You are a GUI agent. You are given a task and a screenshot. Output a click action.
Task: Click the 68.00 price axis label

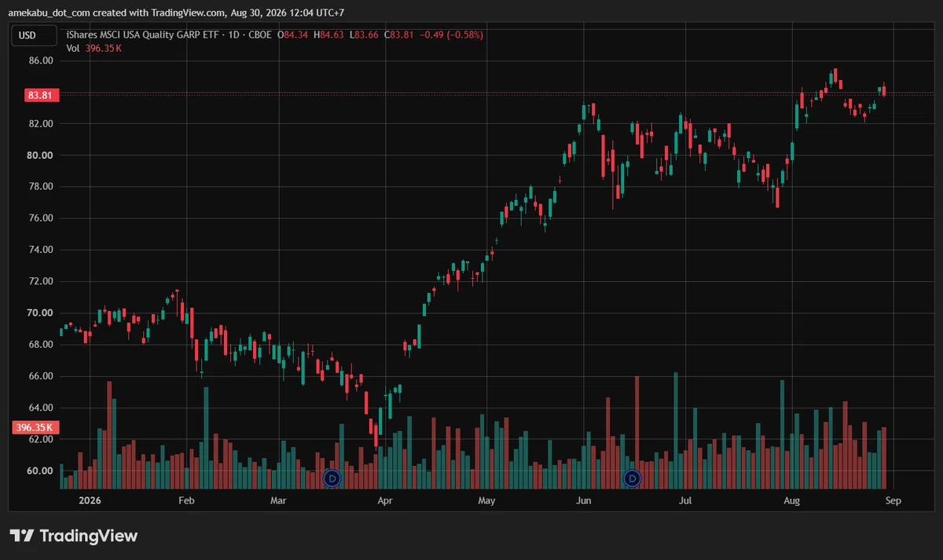click(x=41, y=345)
